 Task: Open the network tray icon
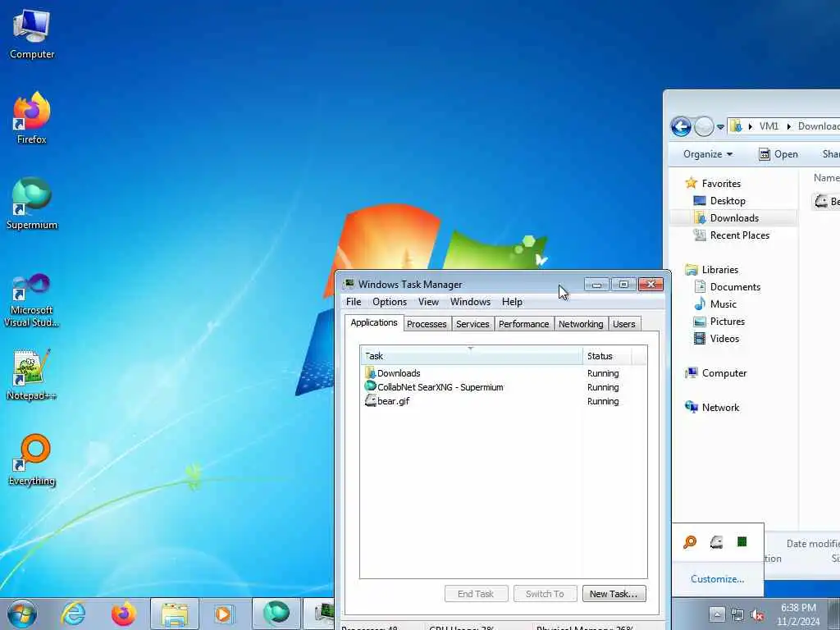point(737,615)
